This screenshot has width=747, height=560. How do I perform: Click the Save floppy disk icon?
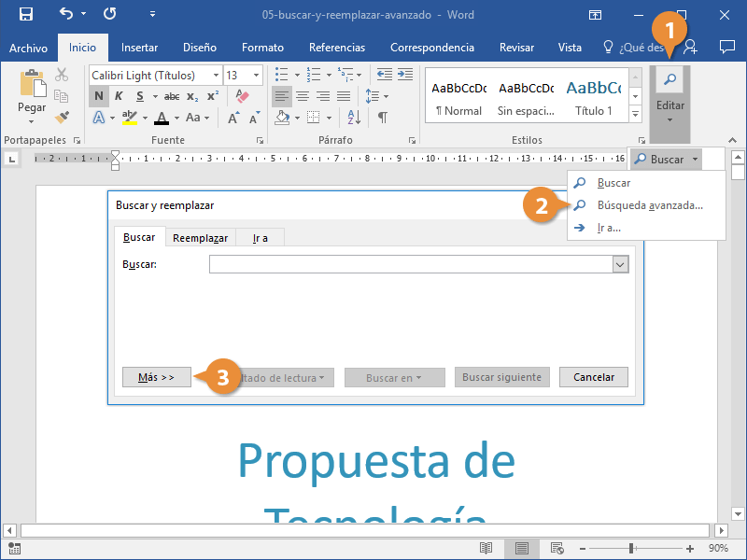pos(25,15)
